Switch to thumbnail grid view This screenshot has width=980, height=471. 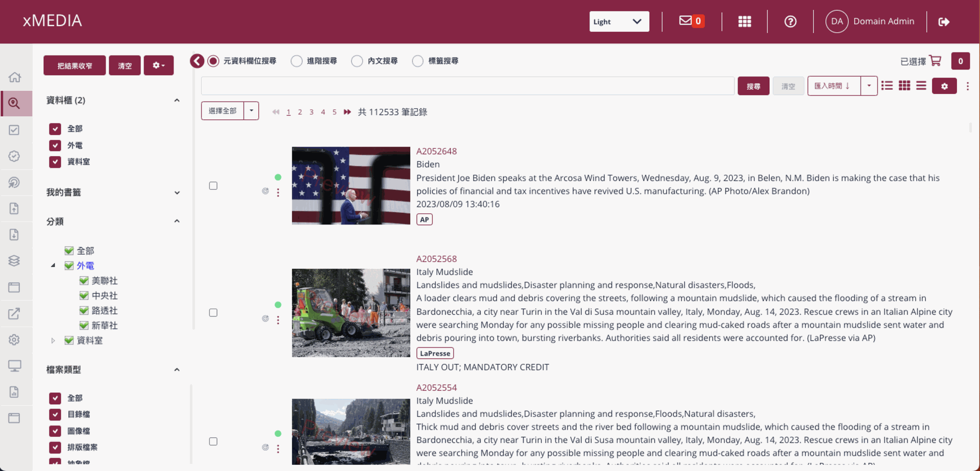point(904,86)
